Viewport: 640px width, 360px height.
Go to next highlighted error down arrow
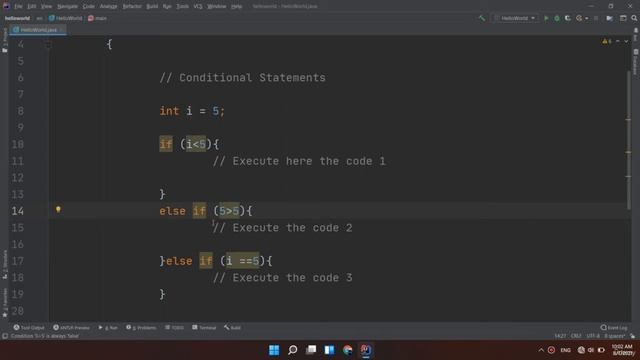(x=626, y=41)
